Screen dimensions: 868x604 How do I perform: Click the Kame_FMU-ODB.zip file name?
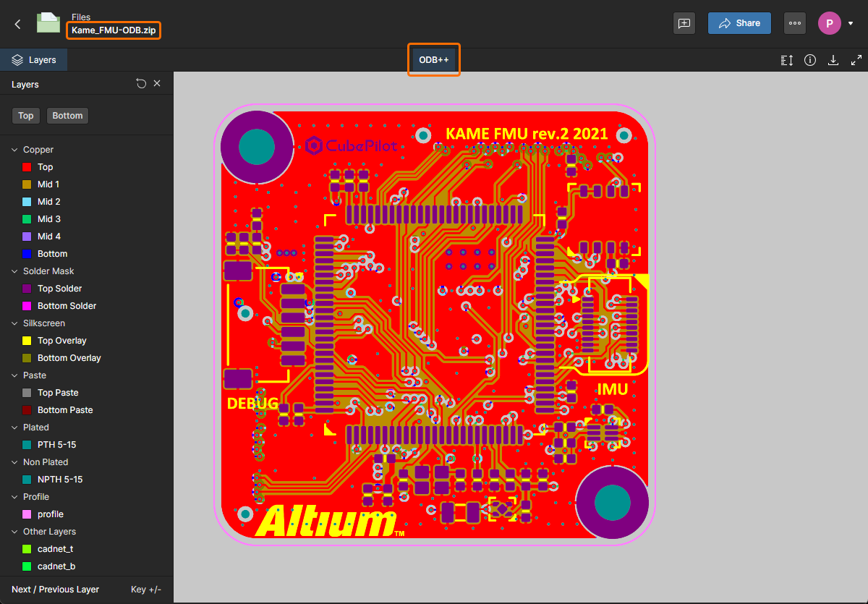tap(114, 30)
